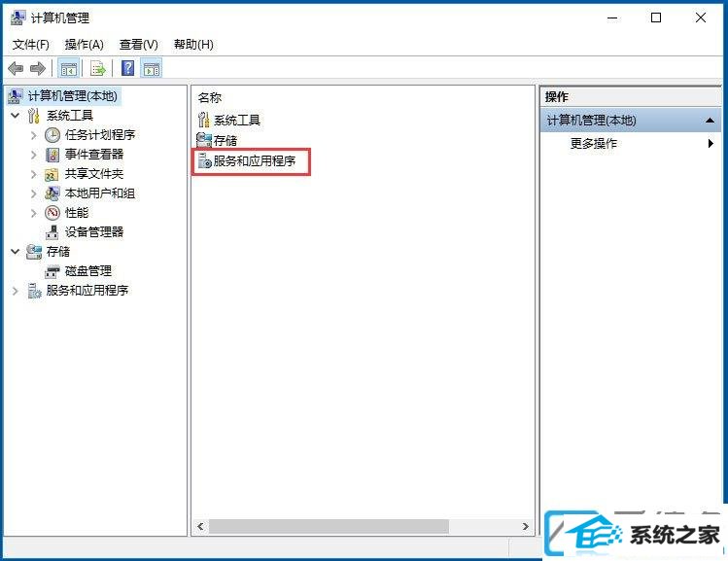Open the 查看(V) menu
This screenshot has width=728, height=561.
tap(138, 45)
